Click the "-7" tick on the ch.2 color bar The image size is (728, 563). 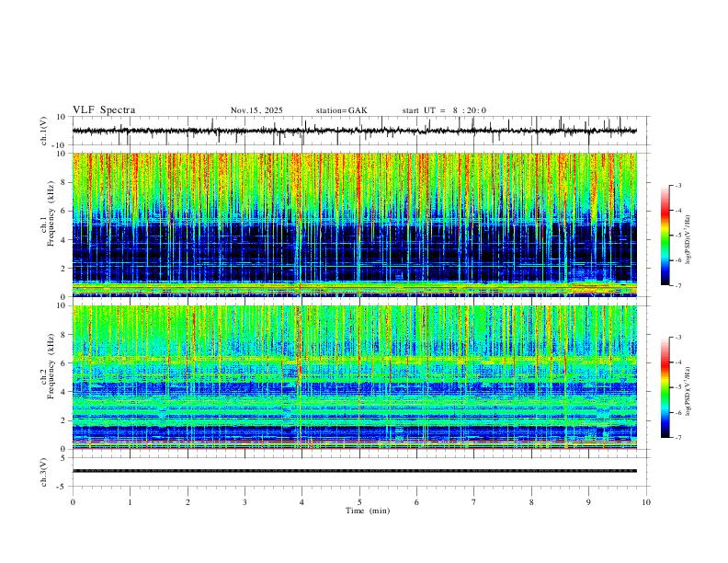[x=677, y=438]
